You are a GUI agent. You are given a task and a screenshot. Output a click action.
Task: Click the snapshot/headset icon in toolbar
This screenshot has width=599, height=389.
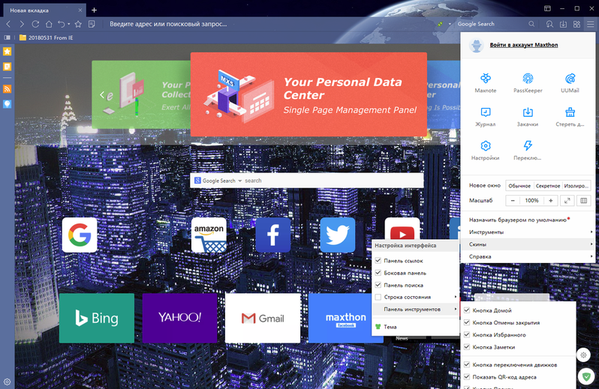tap(549, 24)
